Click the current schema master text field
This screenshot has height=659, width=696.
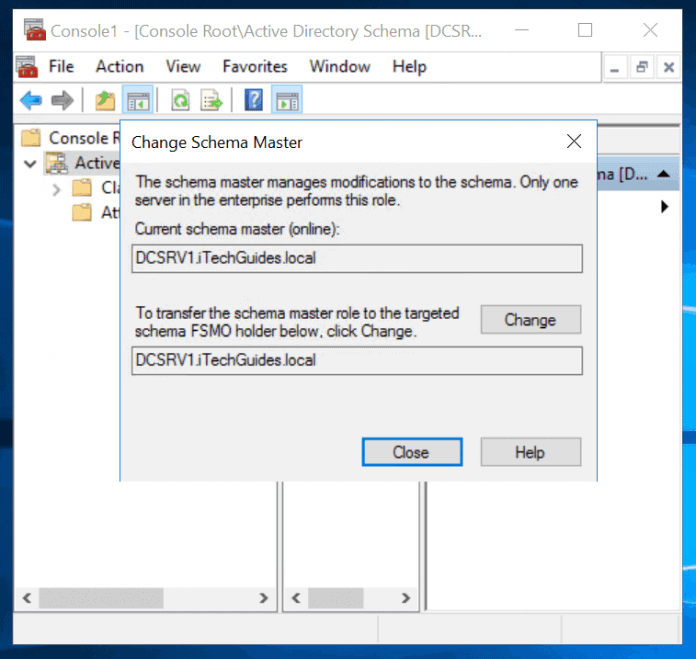click(x=357, y=258)
